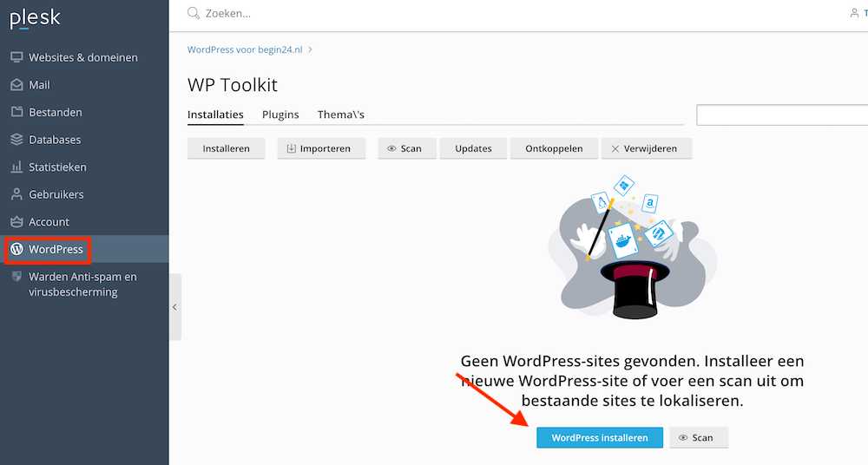Click the Installeren toolbar button

point(226,148)
